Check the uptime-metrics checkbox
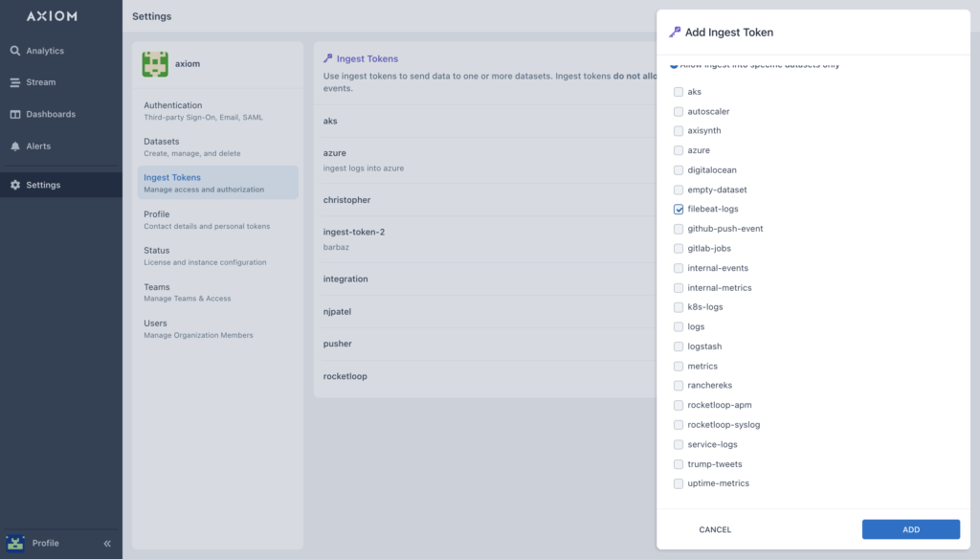The height and width of the screenshot is (559, 980). point(679,483)
